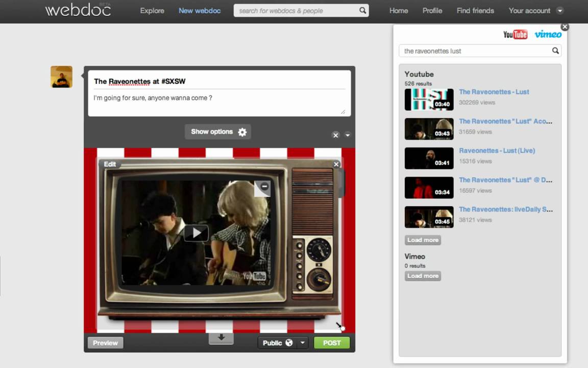
Task: Open the Profile page
Action: pos(432,11)
